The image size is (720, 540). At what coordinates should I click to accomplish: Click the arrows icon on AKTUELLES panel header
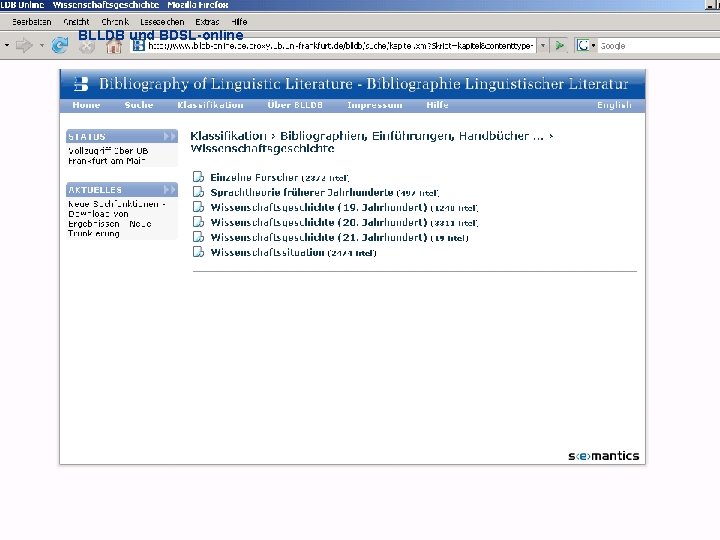[x=169, y=190]
